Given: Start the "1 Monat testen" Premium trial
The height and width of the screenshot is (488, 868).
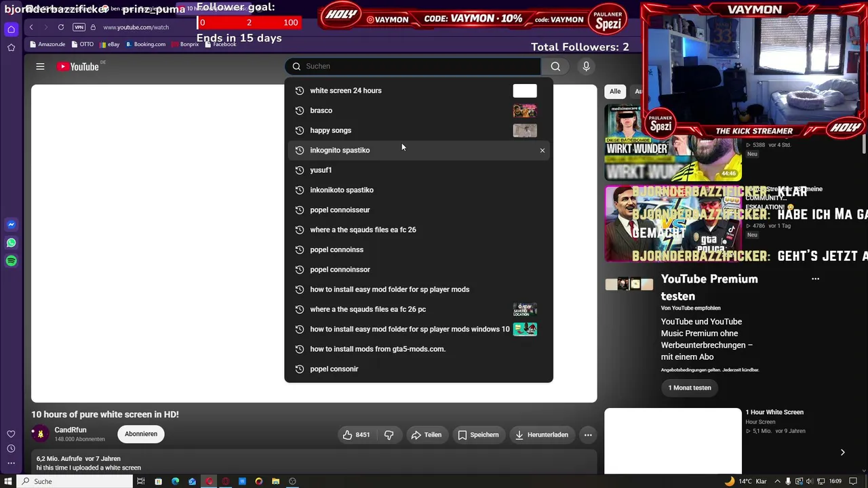Looking at the screenshot, I should click(690, 388).
